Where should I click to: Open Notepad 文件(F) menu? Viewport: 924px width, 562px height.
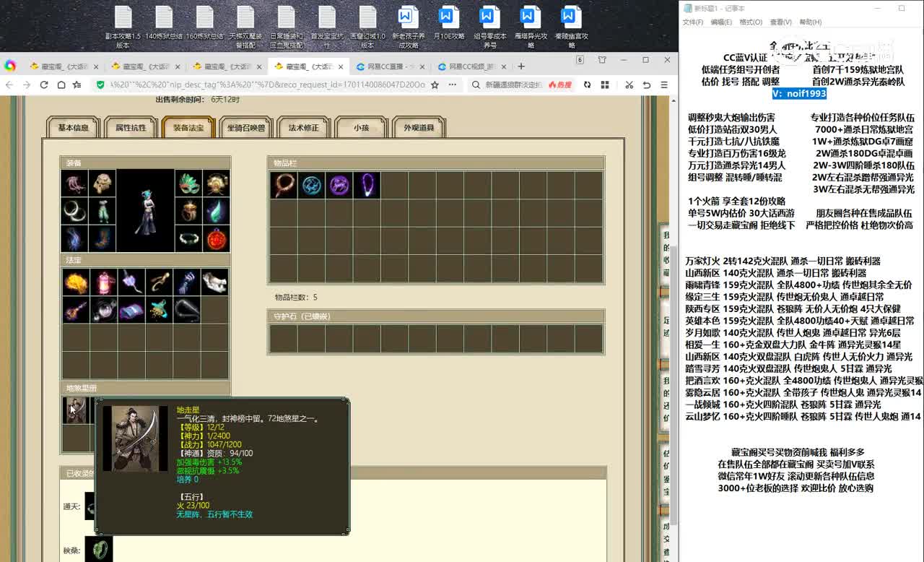693,22
